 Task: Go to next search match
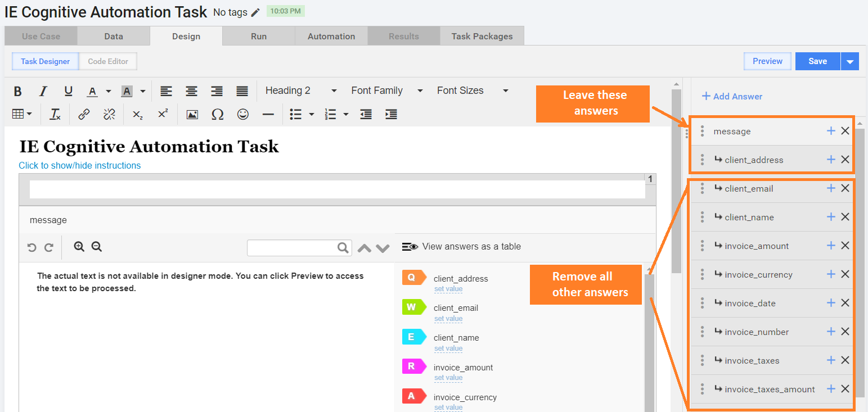click(383, 248)
